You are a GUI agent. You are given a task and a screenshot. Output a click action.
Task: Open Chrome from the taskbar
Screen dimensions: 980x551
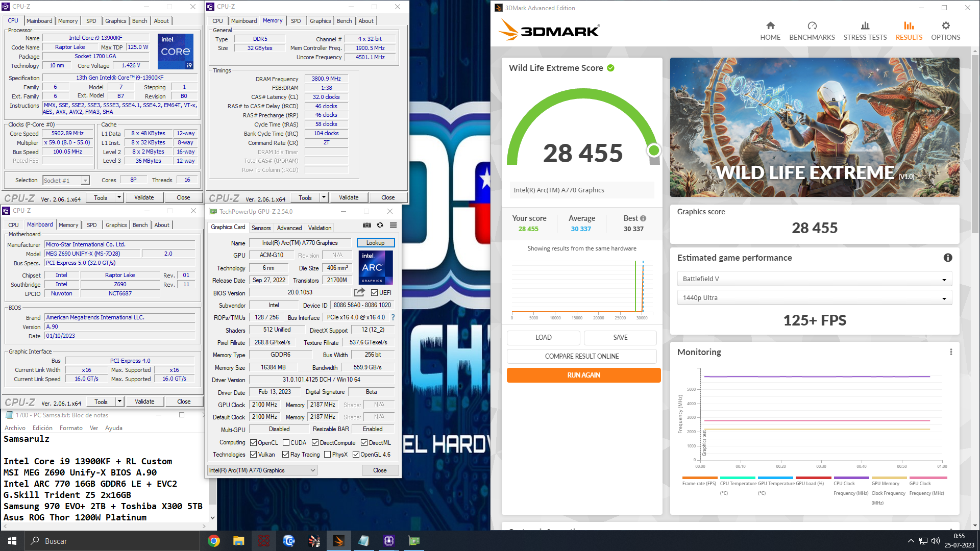(x=214, y=541)
